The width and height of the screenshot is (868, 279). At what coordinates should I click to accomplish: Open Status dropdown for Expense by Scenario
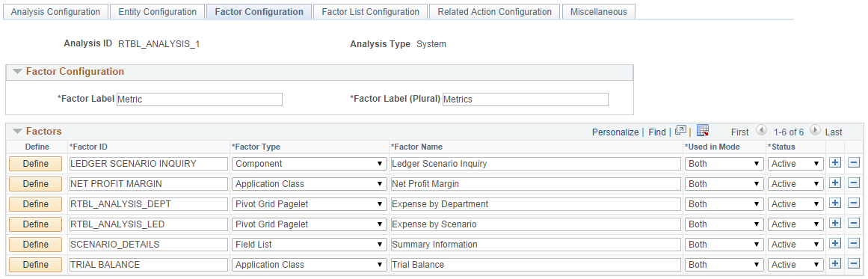(x=795, y=224)
